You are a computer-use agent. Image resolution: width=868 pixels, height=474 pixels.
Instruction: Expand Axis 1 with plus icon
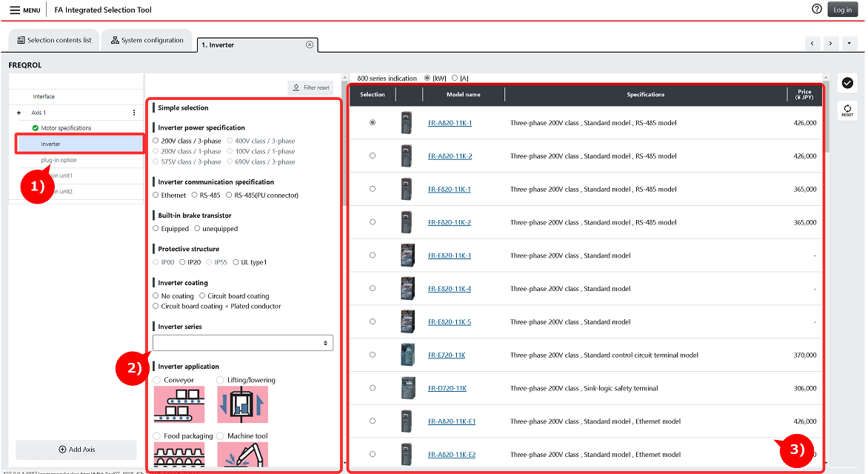[x=19, y=113]
